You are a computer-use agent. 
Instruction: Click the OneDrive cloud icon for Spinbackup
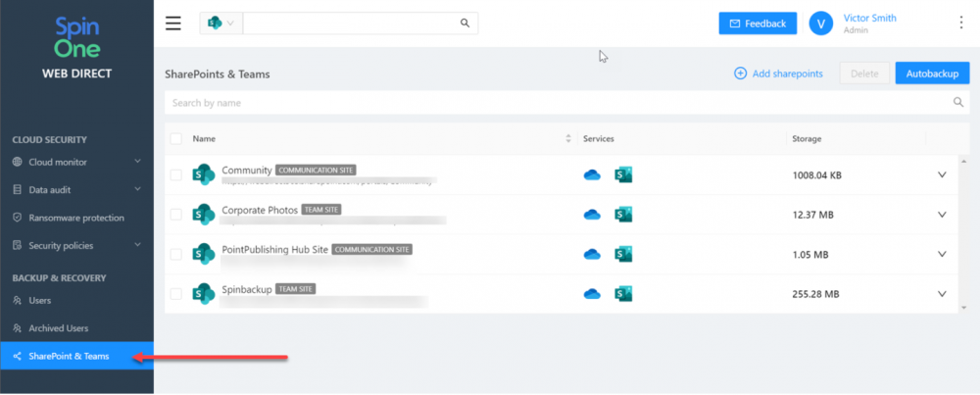(592, 294)
